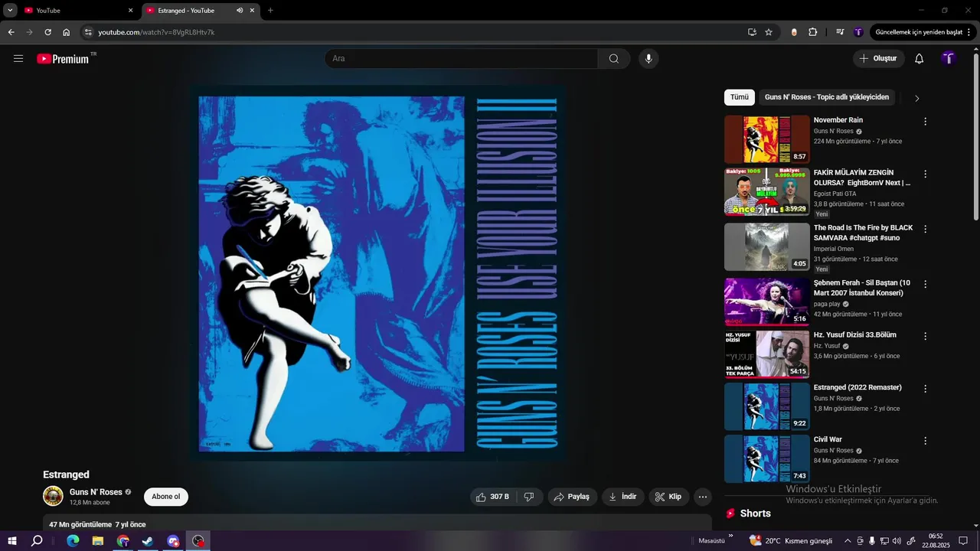Toggle taskbar microphone status icon

(872, 541)
